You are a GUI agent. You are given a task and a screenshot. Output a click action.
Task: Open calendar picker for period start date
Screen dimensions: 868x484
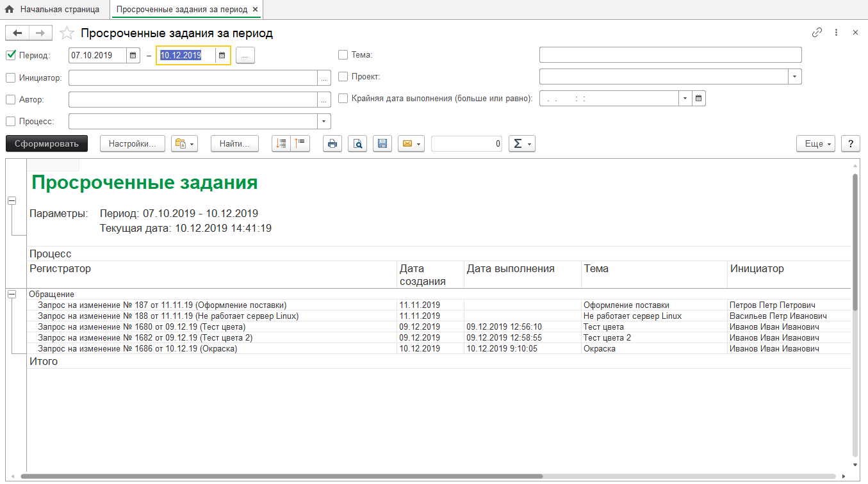(133, 56)
